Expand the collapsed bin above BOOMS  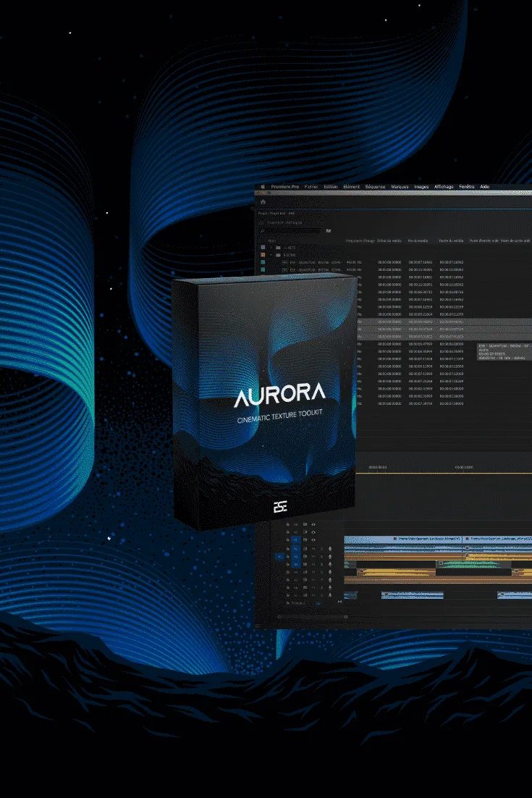coord(271,248)
